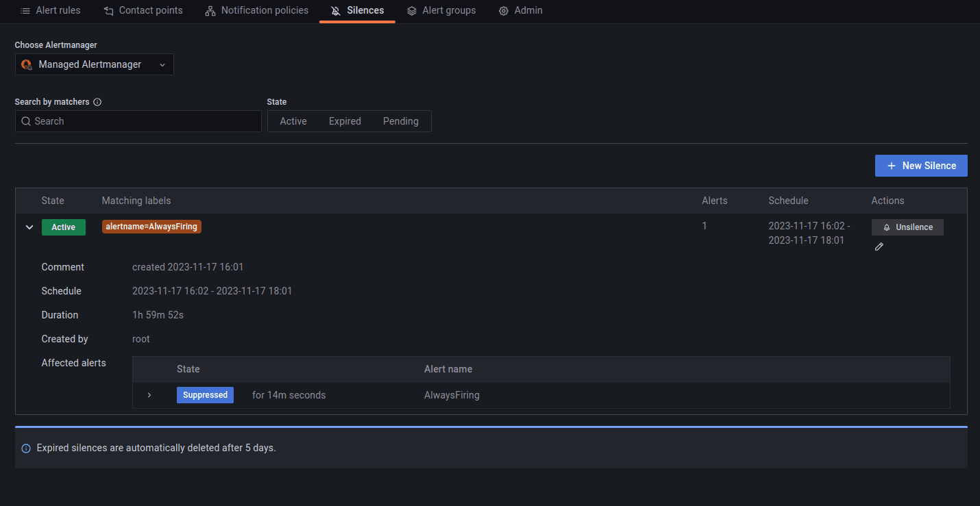The width and height of the screenshot is (980, 506).
Task: Open the Managed Alertmanager dropdown
Action: [x=95, y=64]
